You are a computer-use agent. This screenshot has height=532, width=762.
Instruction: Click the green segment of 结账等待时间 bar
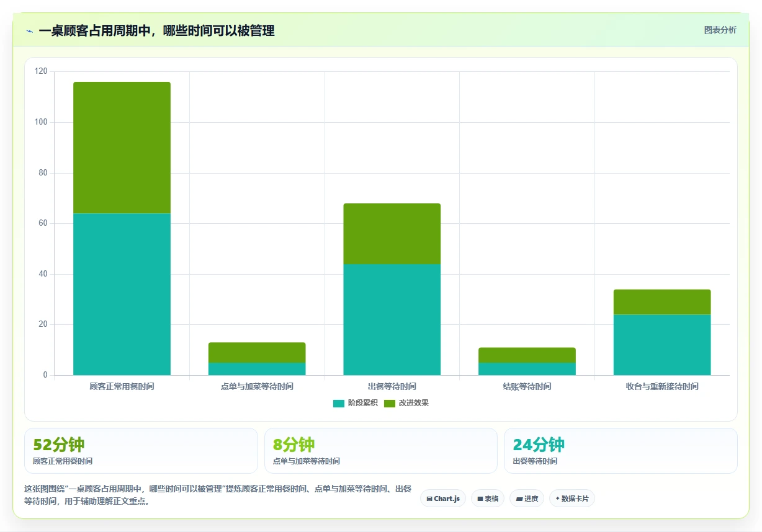(527, 355)
